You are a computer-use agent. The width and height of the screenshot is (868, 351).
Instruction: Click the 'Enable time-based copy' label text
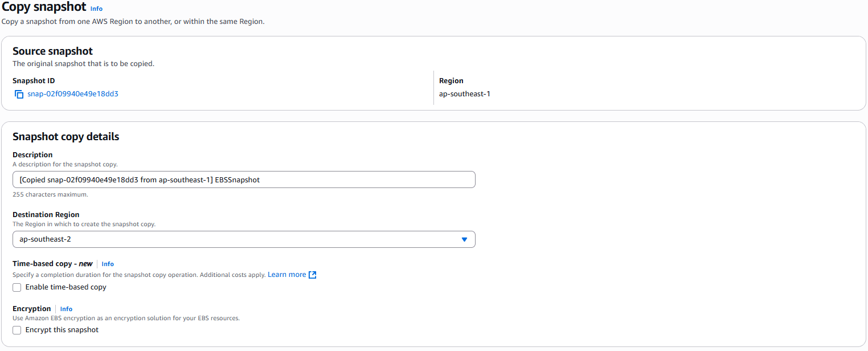tap(65, 287)
